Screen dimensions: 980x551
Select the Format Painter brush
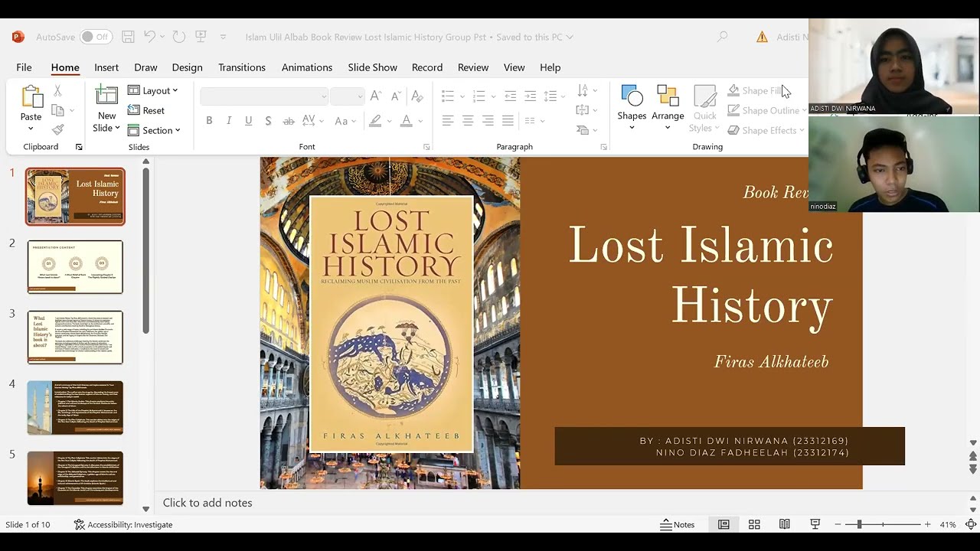(x=57, y=129)
